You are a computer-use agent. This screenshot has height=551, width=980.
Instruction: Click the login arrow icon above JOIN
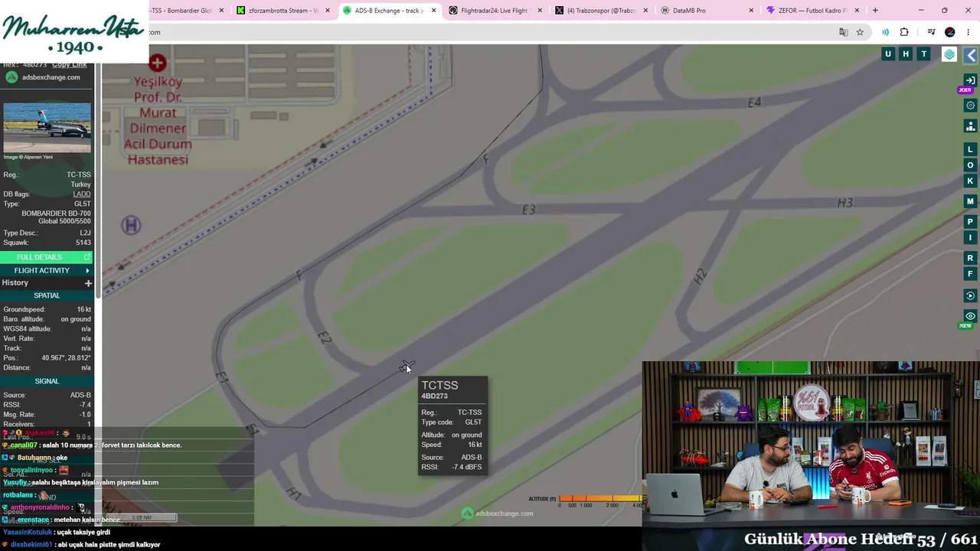tap(971, 80)
